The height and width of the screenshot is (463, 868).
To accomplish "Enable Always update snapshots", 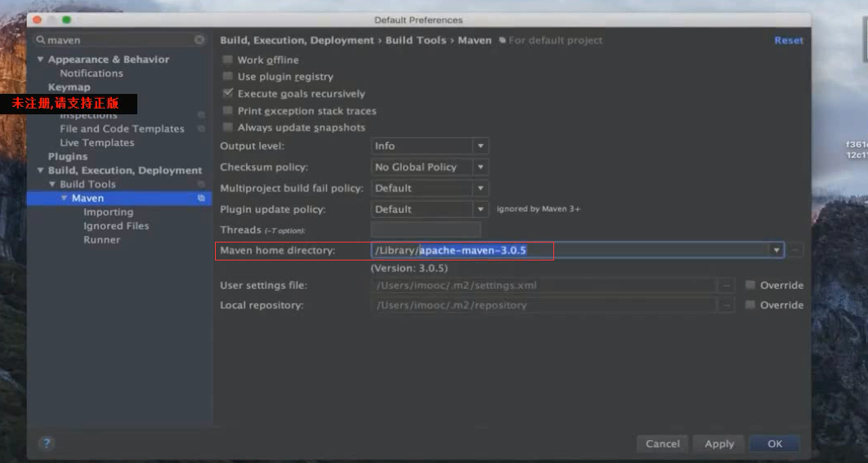I will (x=227, y=127).
